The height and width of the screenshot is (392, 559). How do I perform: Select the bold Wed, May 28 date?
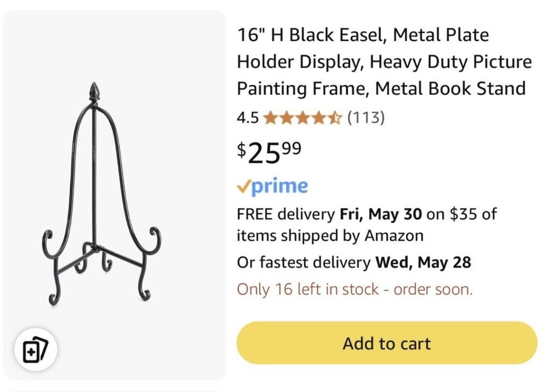423,262
